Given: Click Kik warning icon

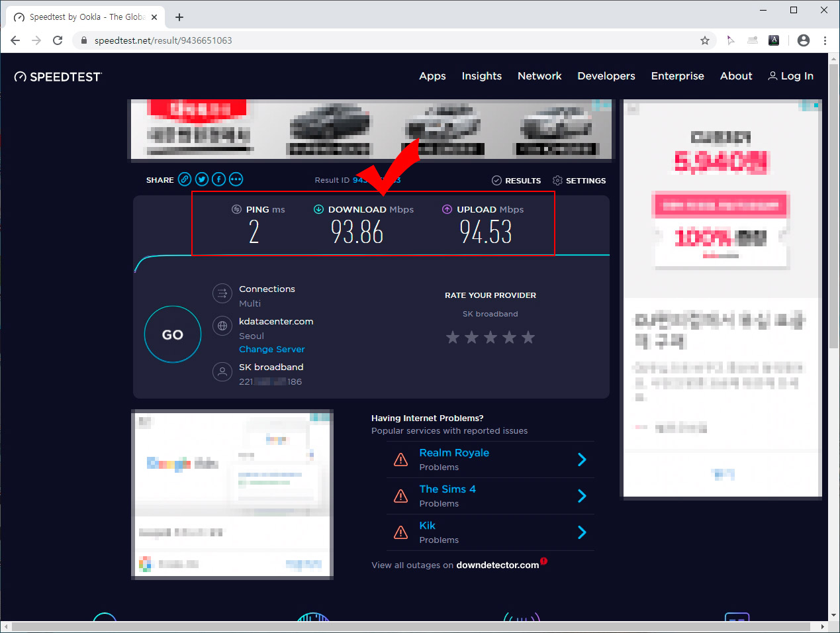Looking at the screenshot, I should [400, 532].
